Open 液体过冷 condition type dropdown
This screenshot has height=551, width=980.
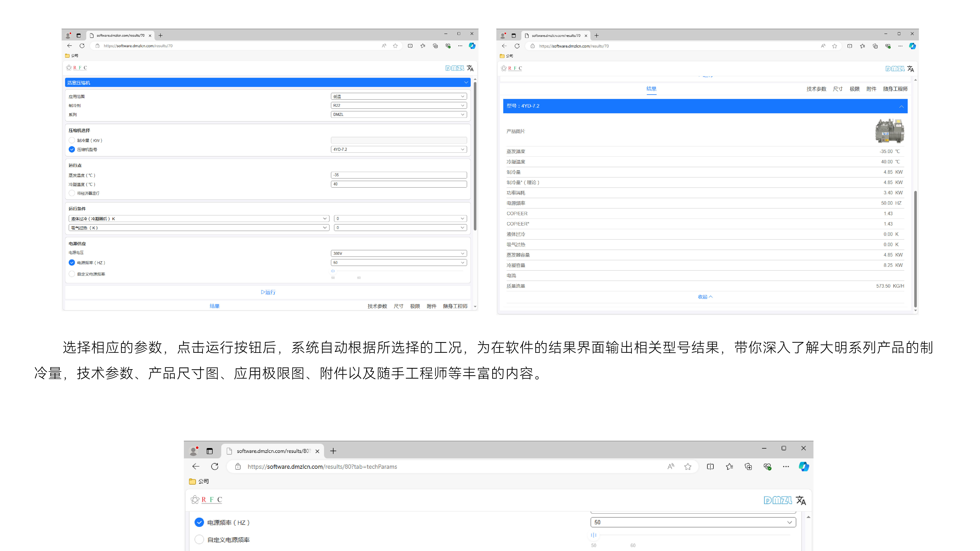pos(199,219)
